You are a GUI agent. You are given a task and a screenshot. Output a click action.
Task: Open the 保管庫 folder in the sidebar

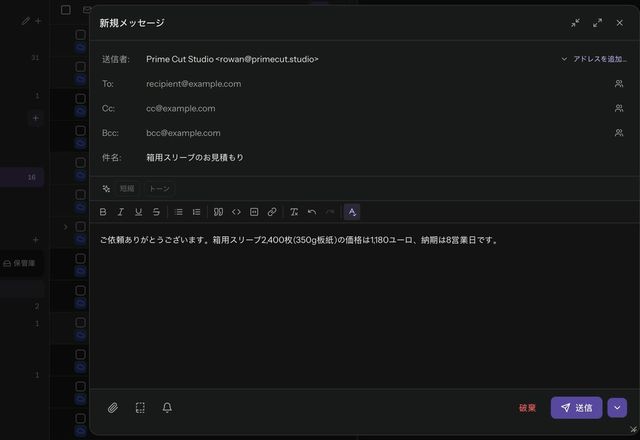(20, 263)
